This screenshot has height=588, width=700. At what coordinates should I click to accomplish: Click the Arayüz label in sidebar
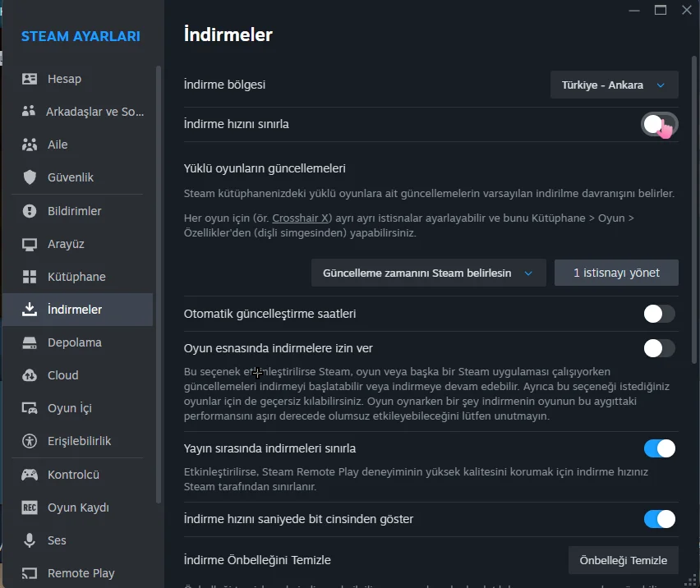click(x=66, y=244)
